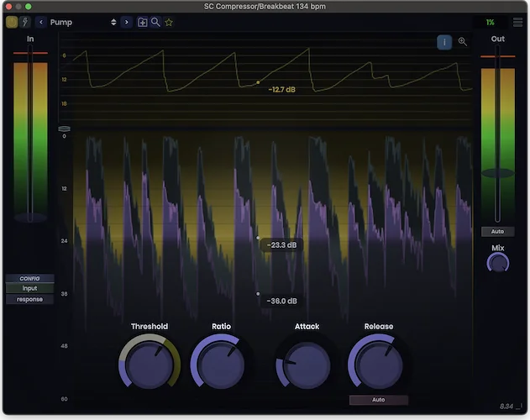Click the Attack knob
This screenshot has height=420, width=530.
pyautogui.click(x=307, y=365)
